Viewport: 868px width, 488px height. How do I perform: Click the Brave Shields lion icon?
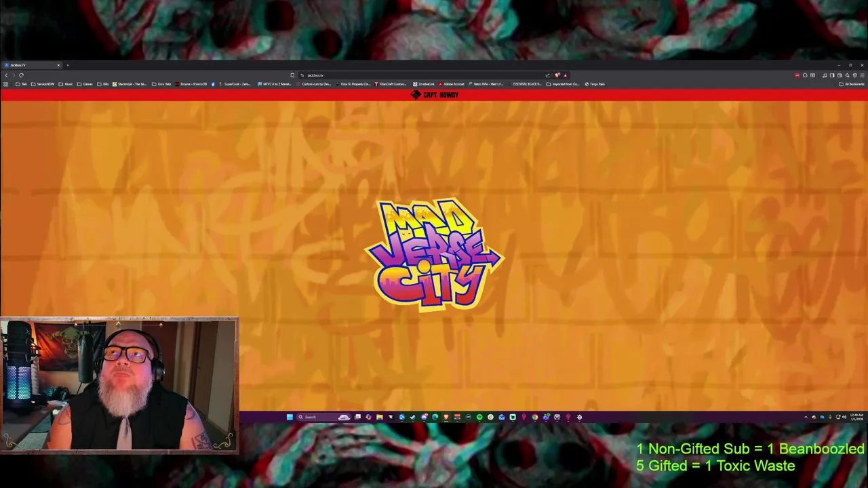pos(557,75)
